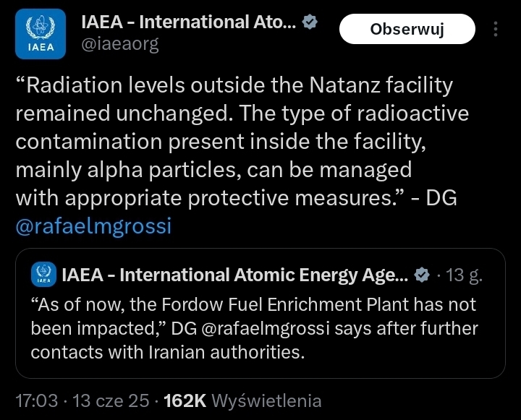Open the three-dot more options menu
The height and width of the screenshot is (420, 521).
tap(496, 30)
